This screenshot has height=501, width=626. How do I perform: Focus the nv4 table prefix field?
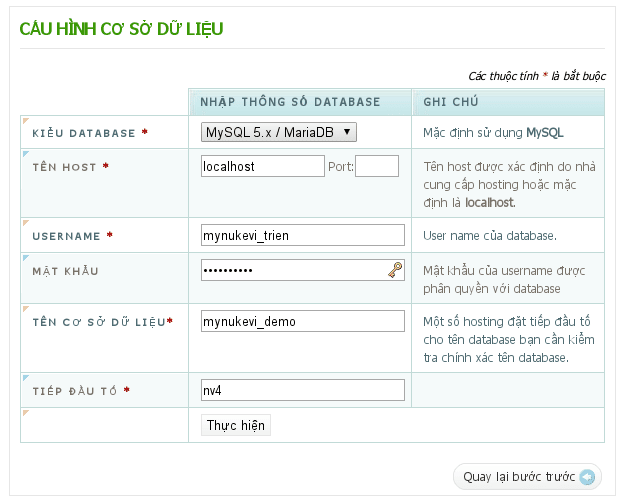[302, 390]
